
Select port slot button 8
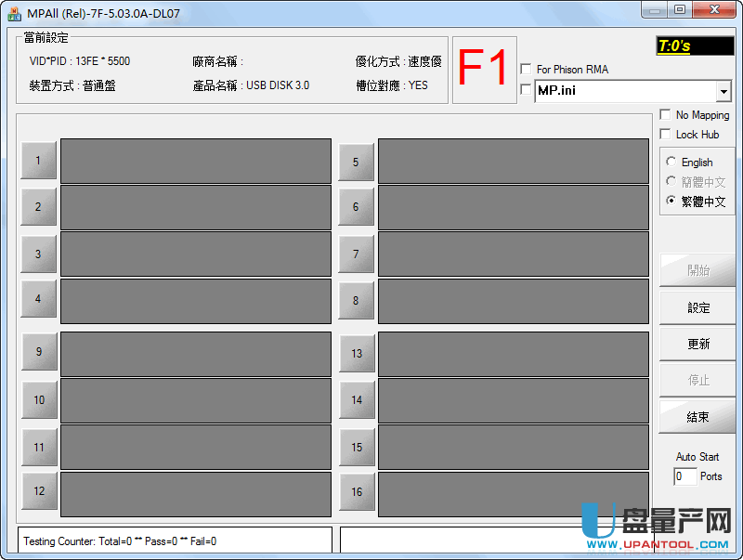click(x=356, y=301)
